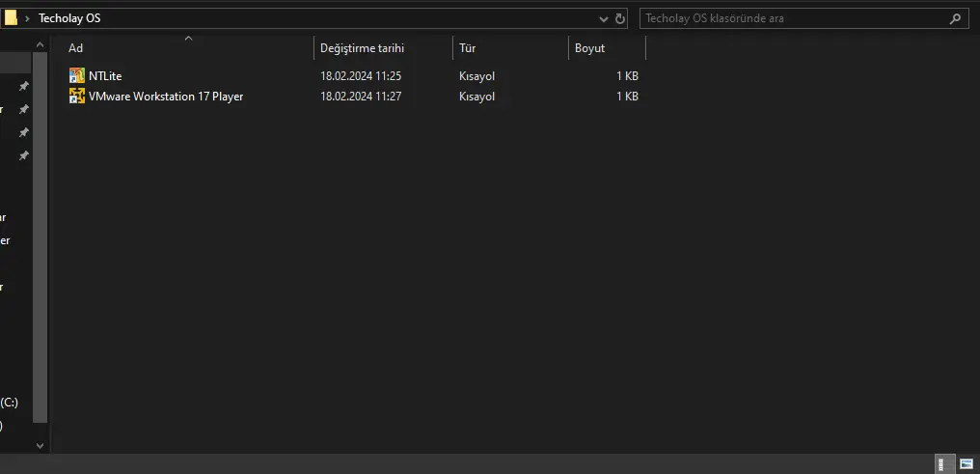Click the VMware Workstation 17 Player name
The width and height of the screenshot is (980, 474).
(166, 97)
